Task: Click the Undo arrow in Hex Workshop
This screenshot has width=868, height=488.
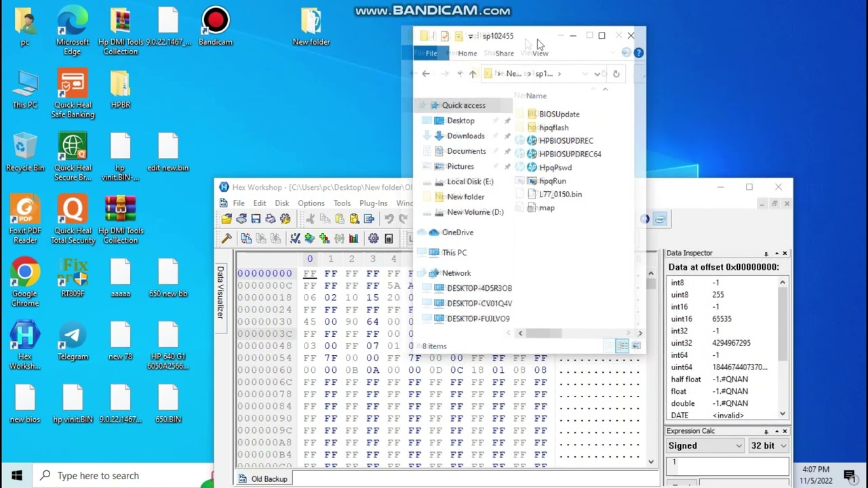Action: (x=389, y=219)
